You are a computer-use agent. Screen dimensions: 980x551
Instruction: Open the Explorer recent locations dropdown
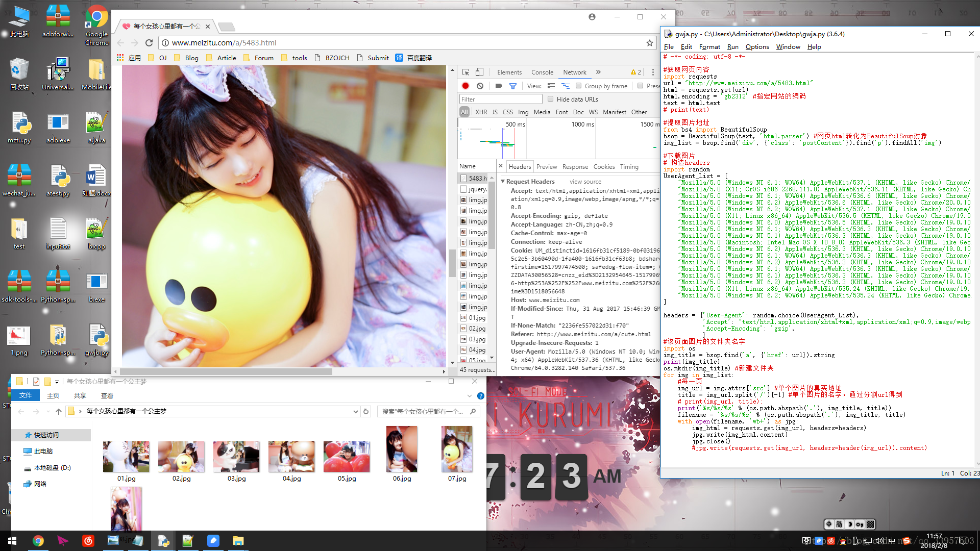(x=48, y=411)
